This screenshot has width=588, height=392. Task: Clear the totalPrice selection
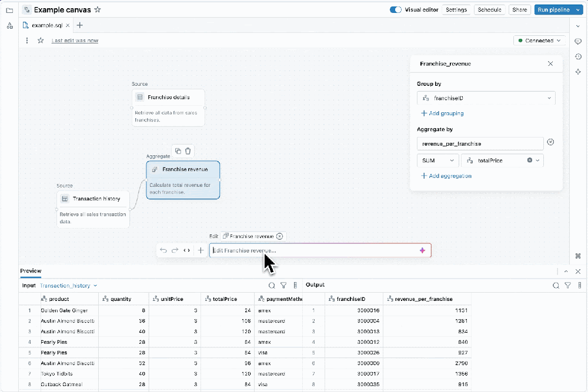(x=530, y=160)
